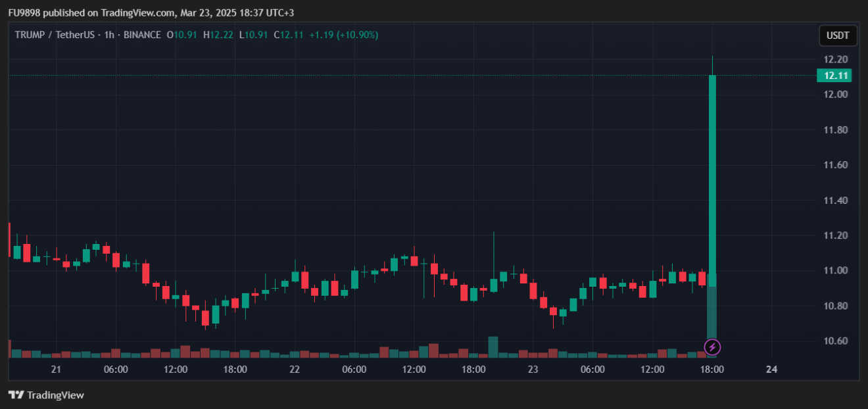Click the tallest teal volume bar
This screenshot has height=409, width=868.
click(x=711, y=316)
